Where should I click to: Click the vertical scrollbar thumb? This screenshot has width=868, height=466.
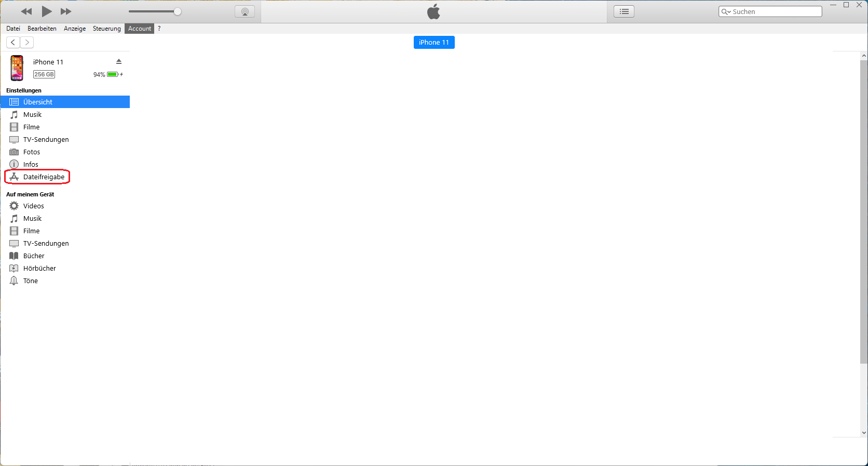[864, 211]
